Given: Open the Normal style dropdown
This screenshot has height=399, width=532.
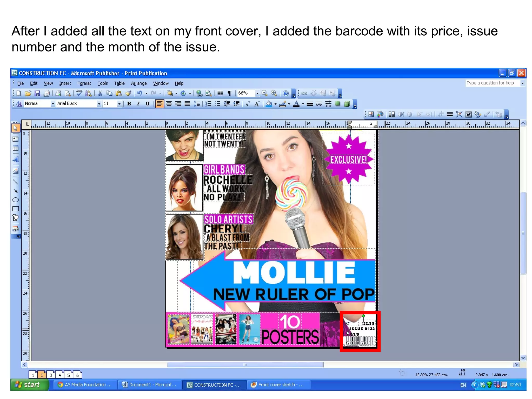Looking at the screenshot, I should [x=53, y=104].
